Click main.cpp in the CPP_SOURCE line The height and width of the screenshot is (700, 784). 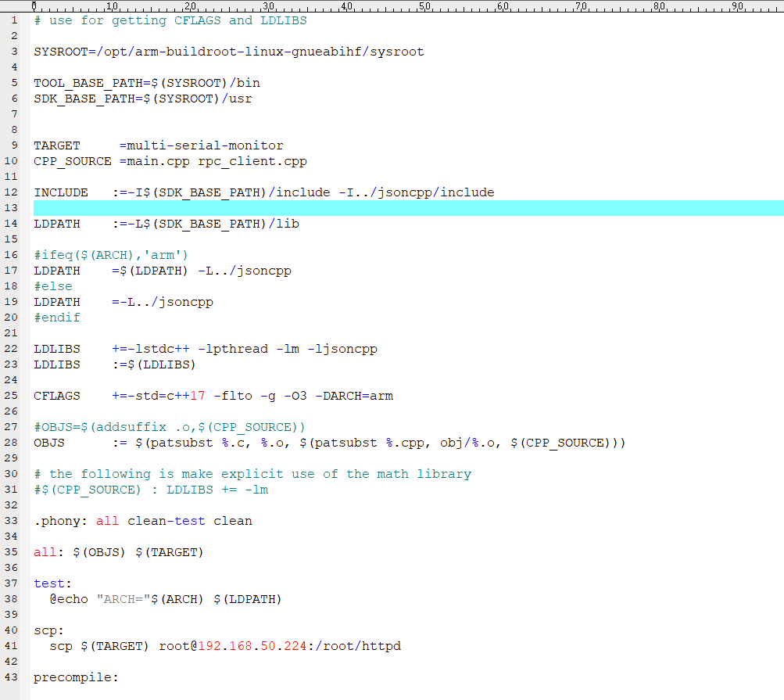click(159, 161)
